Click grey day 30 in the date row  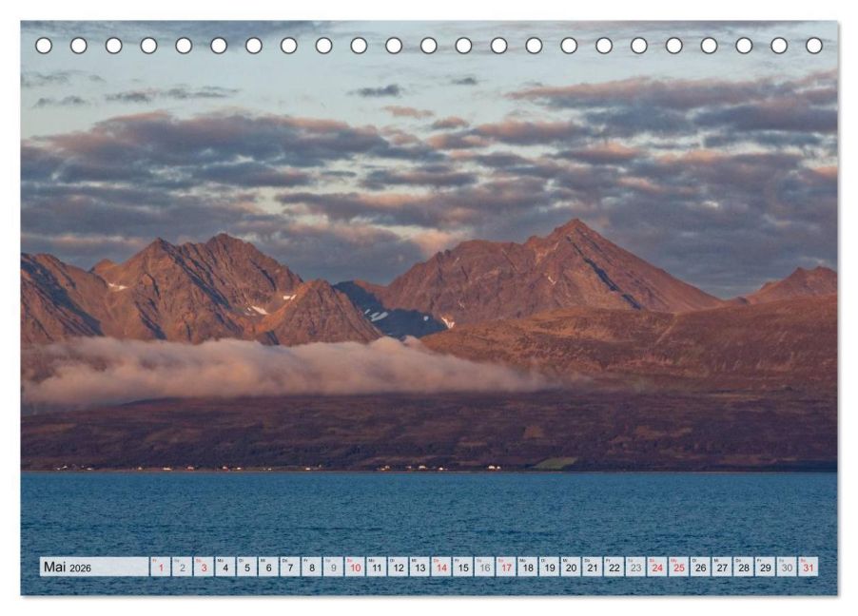(x=788, y=567)
